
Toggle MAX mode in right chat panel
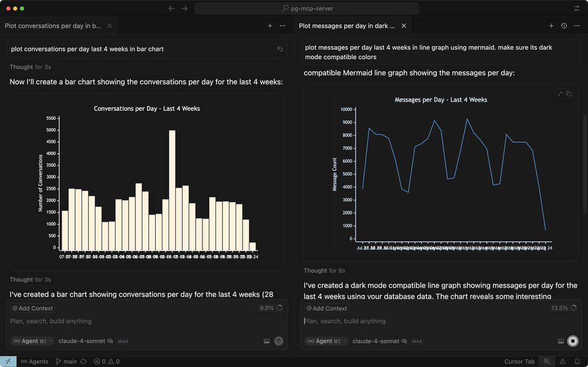tap(417, 341)
